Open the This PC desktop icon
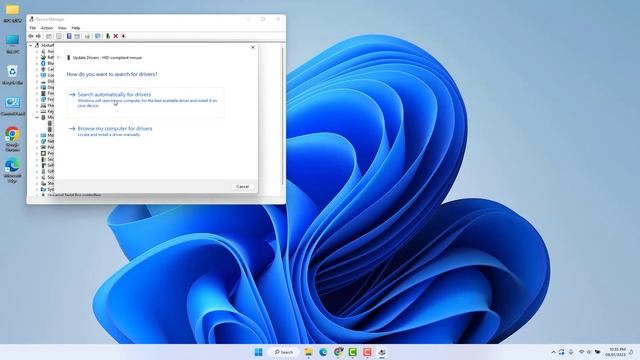Viewport: 640px width, 360px height. (12, 44)
